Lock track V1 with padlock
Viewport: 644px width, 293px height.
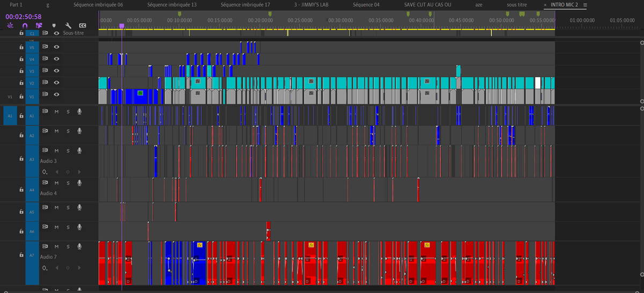(21, 97)
